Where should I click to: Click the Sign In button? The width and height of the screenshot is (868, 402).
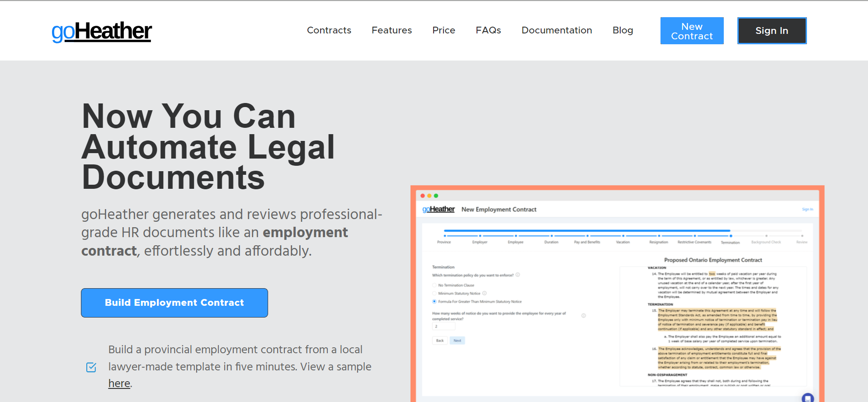click(x=772, y=31)
